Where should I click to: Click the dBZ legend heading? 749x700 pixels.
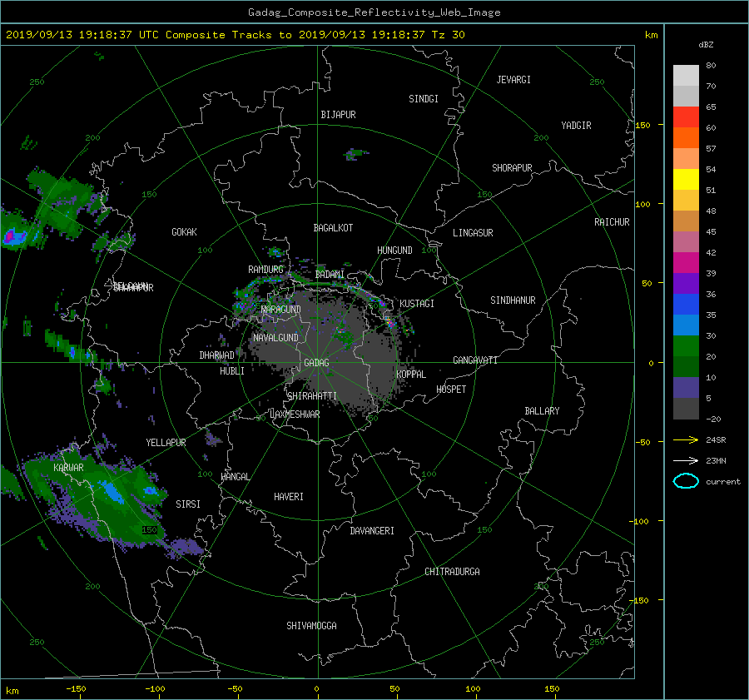(706, 45)
